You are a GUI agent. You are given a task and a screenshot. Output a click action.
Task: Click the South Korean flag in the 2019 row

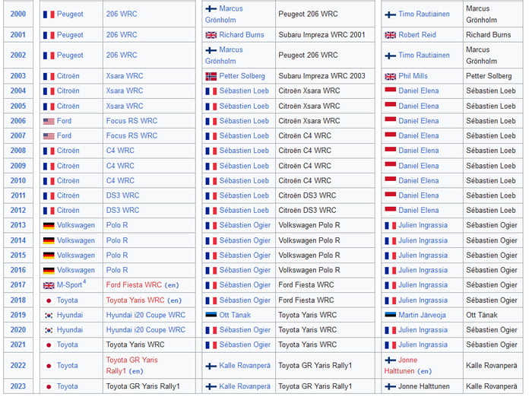click(49, 315)
